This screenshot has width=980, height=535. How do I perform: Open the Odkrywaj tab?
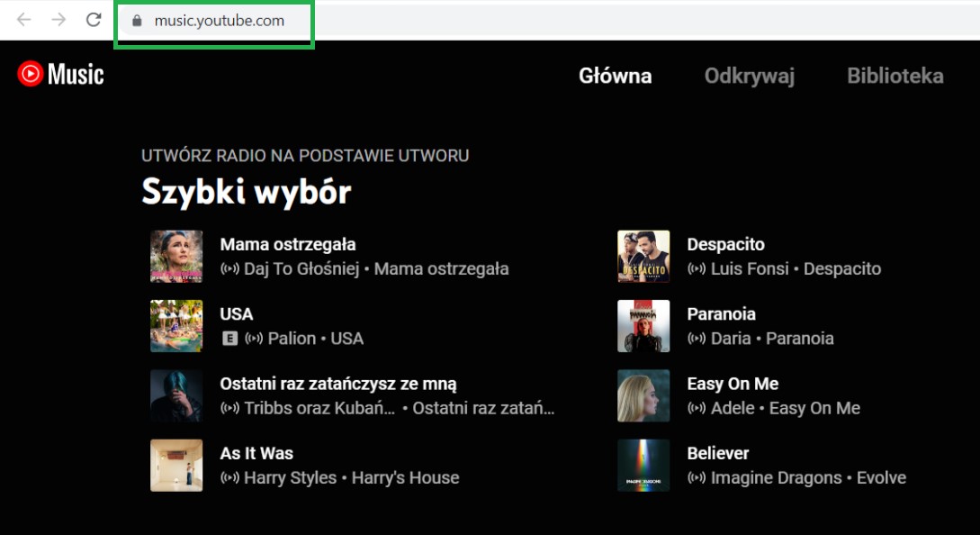tap(750, 76)
